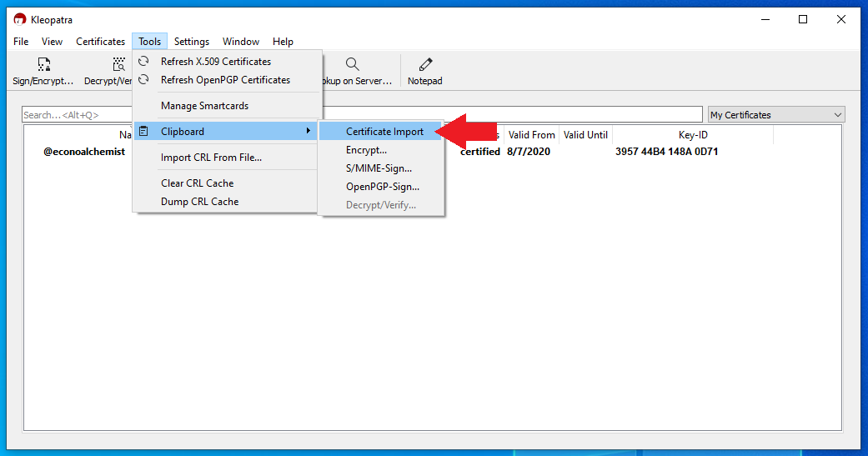Click the certificate search field
The width and height of the screenshot is (868, 456).
(362, 114)
